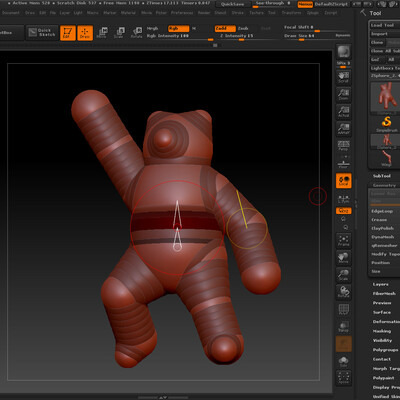Toggle the Zsub sculpt mode
400x400 pixels.
(x=243, y=29)
